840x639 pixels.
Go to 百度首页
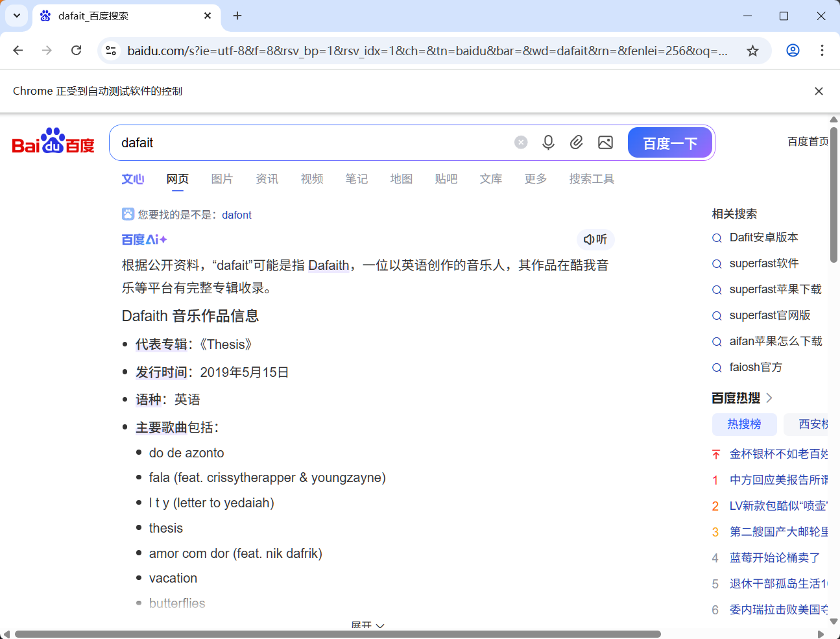click(x=808, y=141)
